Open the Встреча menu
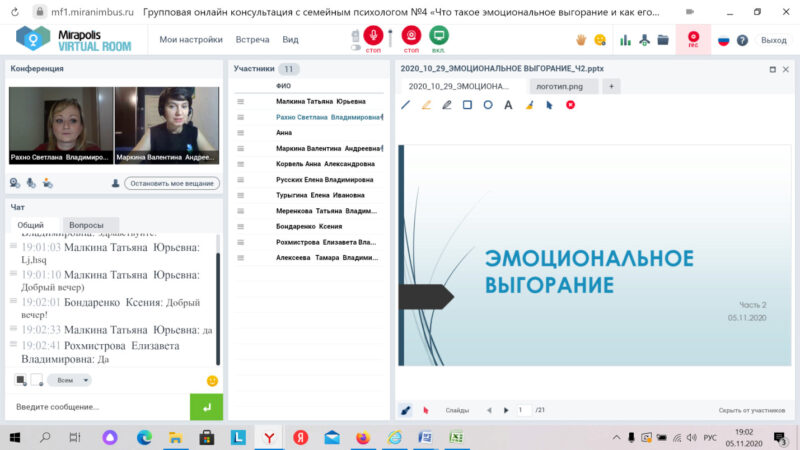 click(x=252, y=39)
